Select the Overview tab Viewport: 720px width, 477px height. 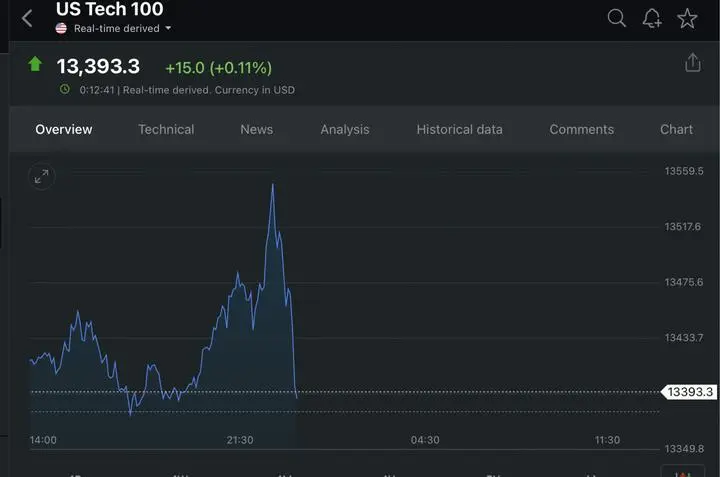tap(64, 129)
